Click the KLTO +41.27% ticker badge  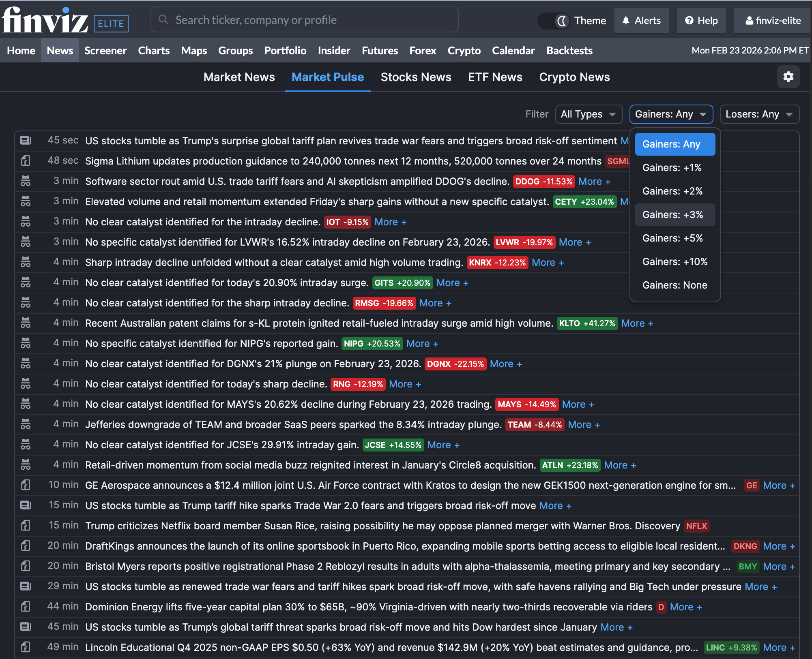coord(587,323)
